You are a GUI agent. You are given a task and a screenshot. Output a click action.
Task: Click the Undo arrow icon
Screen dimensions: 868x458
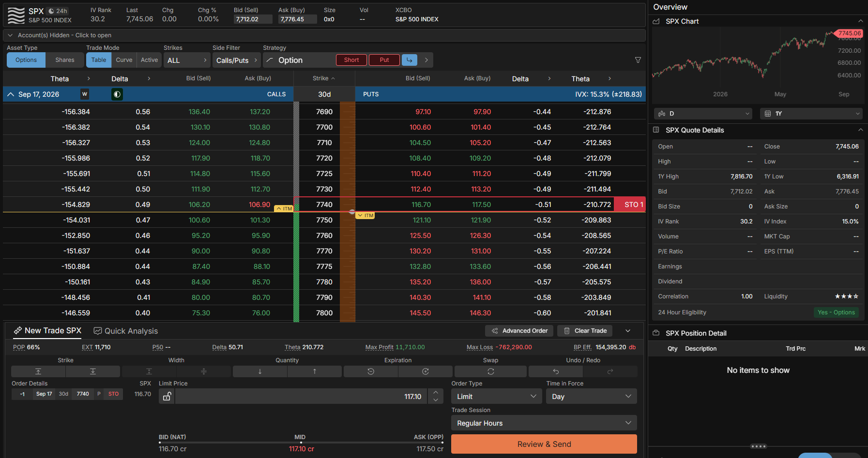pyautogui.click(x=556, y=371)
